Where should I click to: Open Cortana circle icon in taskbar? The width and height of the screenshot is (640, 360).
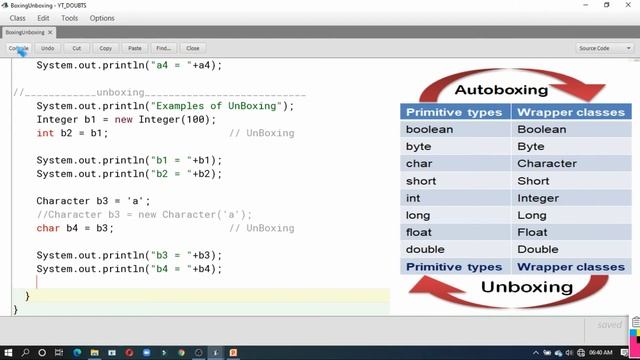coord(42,353)
